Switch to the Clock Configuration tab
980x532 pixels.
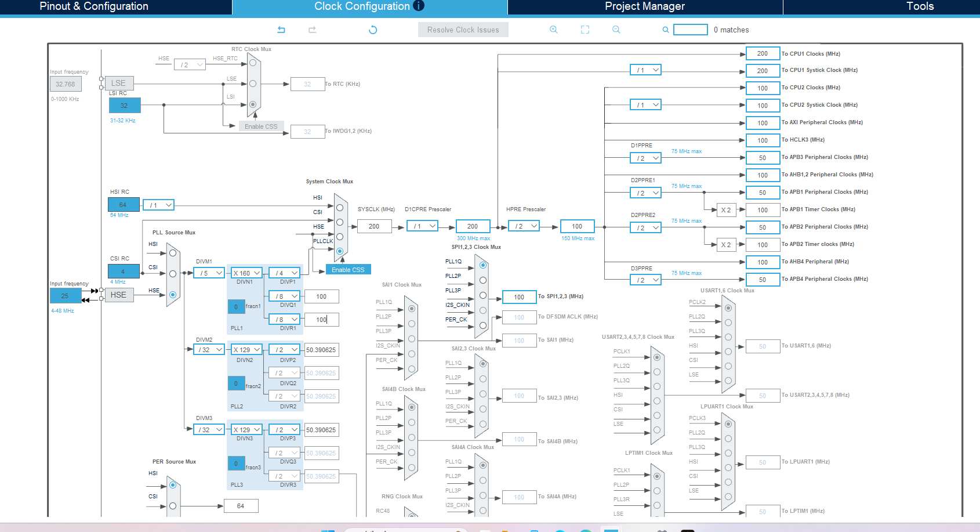pos(369,6)
